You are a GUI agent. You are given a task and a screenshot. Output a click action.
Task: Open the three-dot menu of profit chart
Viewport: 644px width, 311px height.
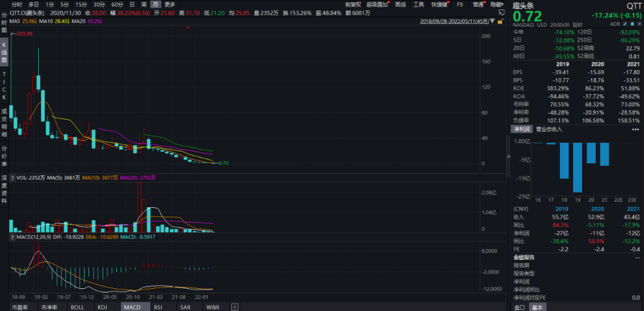[636, 129]
